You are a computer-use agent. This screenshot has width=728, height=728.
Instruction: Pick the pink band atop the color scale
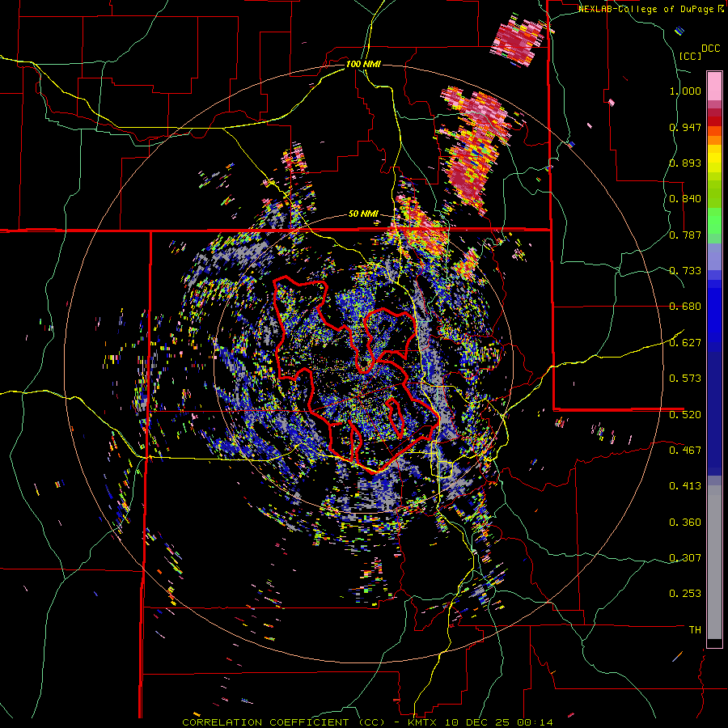714,86
